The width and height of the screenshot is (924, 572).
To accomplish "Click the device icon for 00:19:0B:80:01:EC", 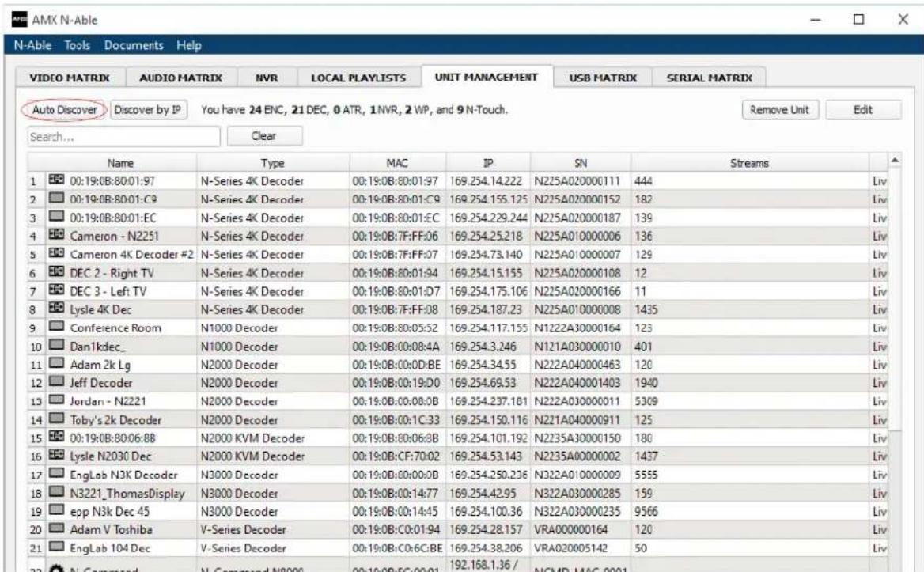I will point(57,216).
